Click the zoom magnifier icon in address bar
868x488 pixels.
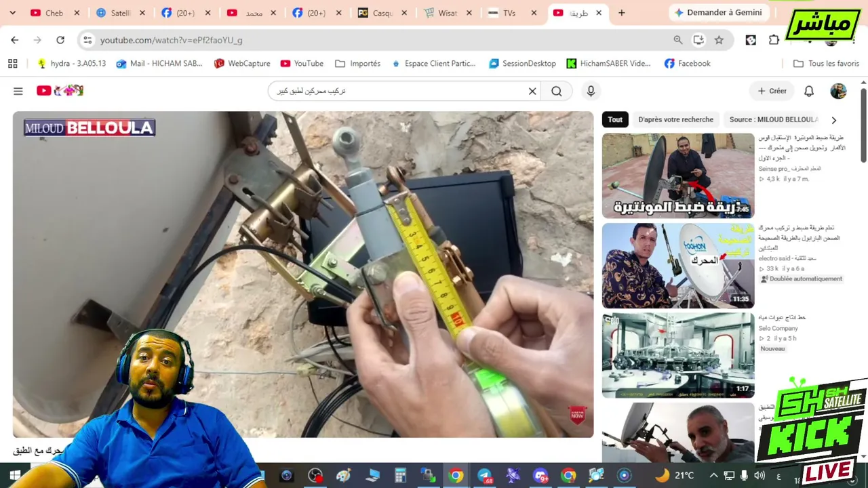pyautogui.click(x=678, y=40)
